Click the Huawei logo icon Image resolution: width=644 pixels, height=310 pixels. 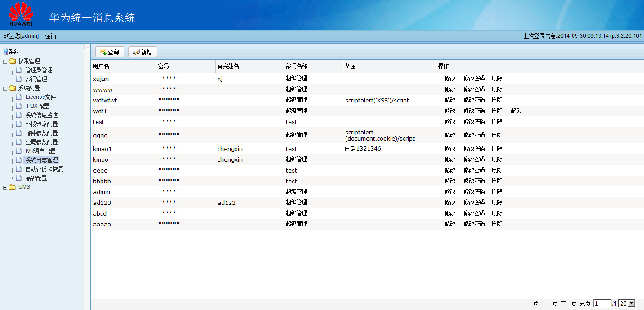tap(20, 14)
